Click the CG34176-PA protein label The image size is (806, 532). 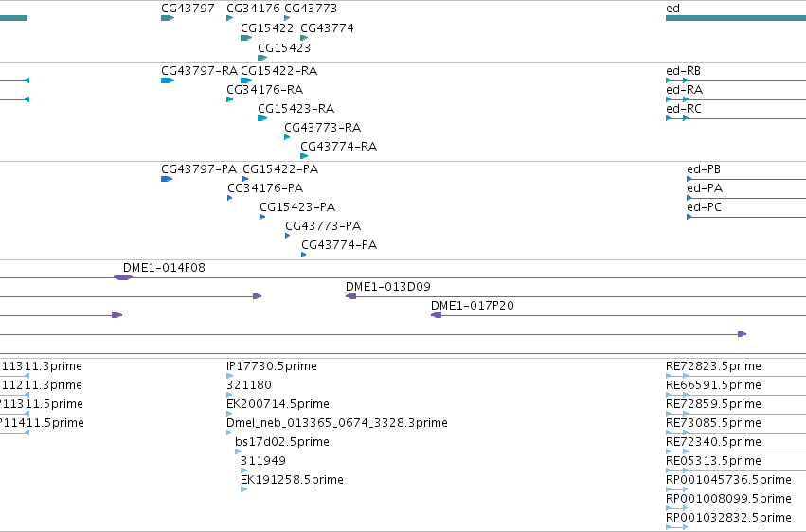265,188
